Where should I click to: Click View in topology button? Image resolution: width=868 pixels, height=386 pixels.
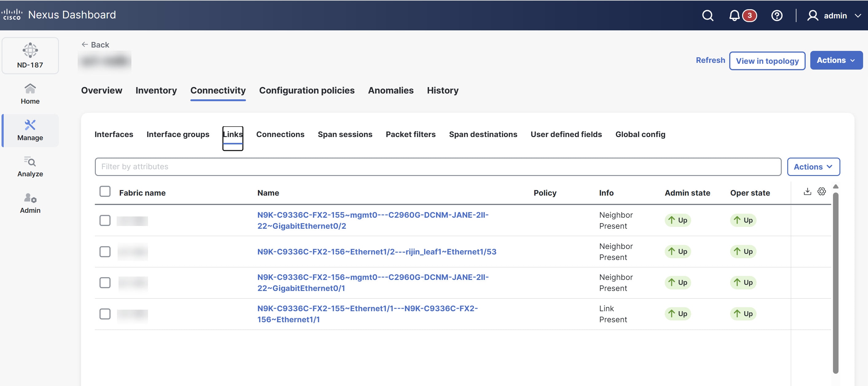point(767,61)
